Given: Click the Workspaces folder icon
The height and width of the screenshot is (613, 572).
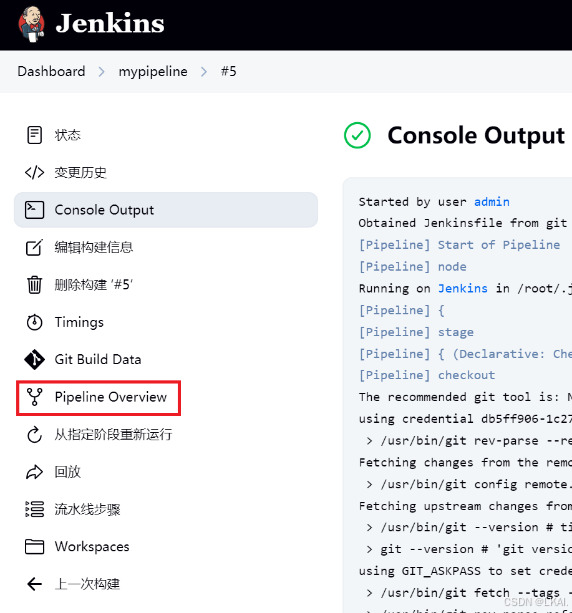Looking at the screenshot, I should coord(34,547).
